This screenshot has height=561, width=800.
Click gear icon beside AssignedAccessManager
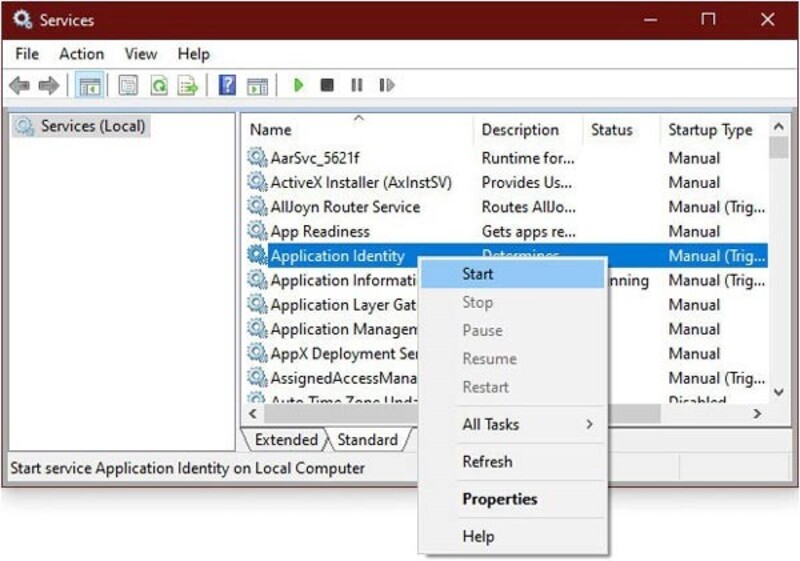(257, 377)
